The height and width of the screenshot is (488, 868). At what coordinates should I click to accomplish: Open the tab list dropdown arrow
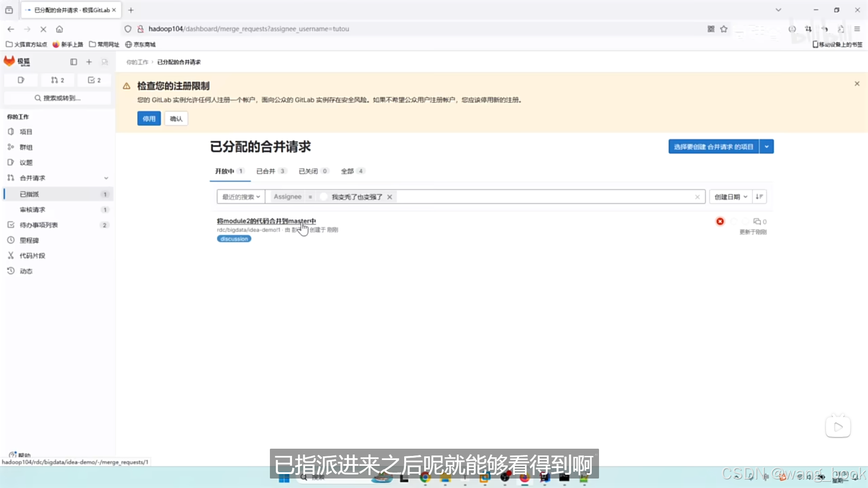coord(778,10)
